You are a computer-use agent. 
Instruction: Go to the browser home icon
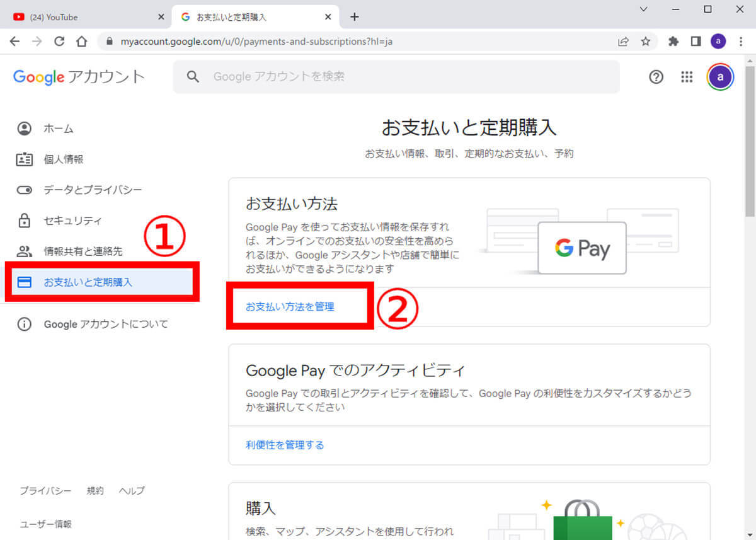(x=81, y=42)
